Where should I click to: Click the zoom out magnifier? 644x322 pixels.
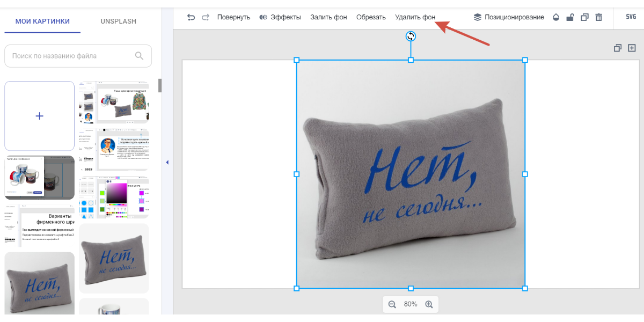click(392, 304)
